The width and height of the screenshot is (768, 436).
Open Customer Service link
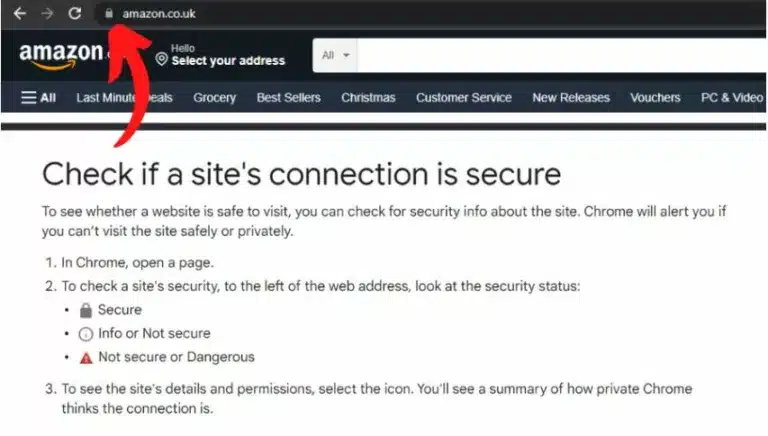[x=464, y=97]
